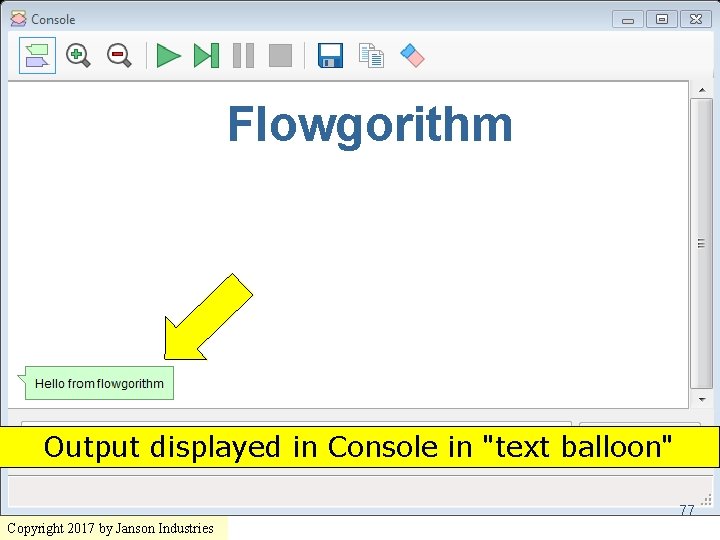Save console output with floppy disk icon
The width and height of the screenshot is (720, 540).
[330, 56]
